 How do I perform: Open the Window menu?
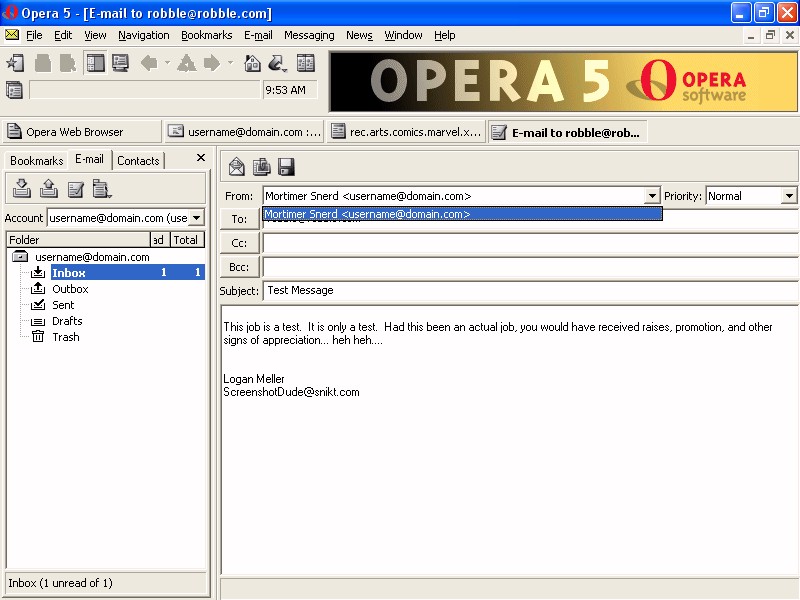404,35
